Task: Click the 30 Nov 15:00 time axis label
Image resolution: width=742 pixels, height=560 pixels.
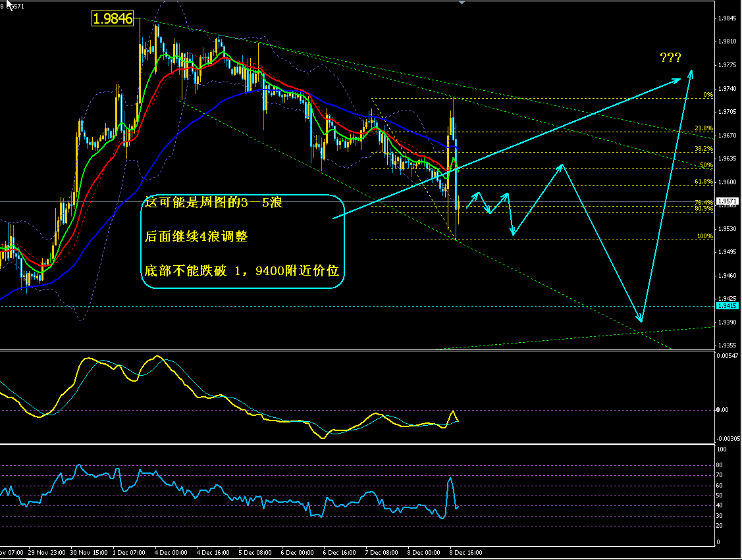Action: pos(89,553)
